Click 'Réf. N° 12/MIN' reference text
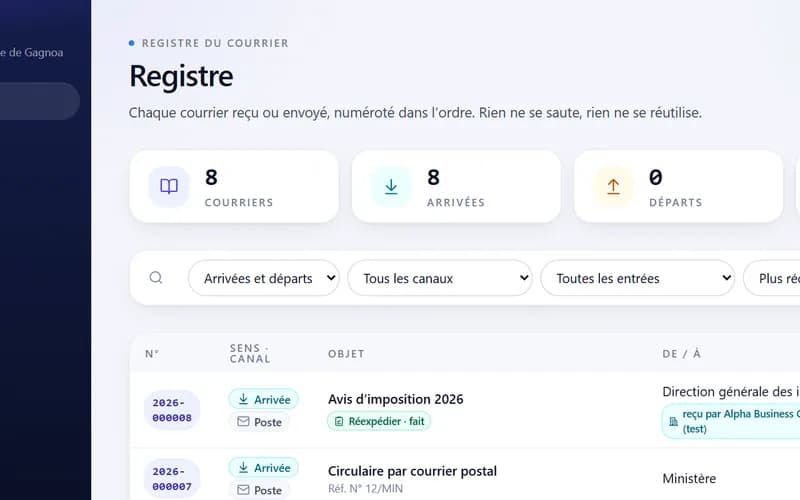This screenshot has width=800, height=500. [365, 489]
